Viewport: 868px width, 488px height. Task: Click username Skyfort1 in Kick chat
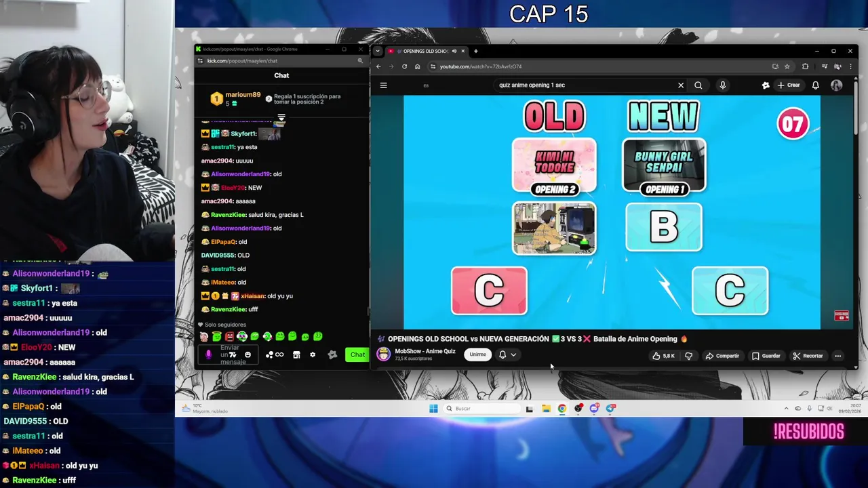coord(243,134)
